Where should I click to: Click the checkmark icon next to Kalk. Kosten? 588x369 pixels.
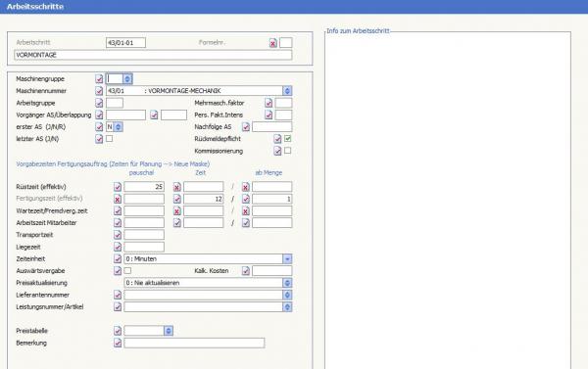(x=246, y=271)
